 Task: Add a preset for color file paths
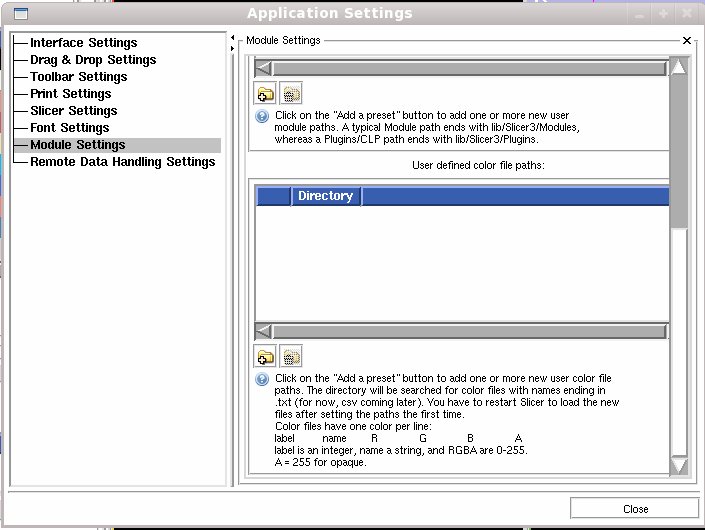click(x=265, y=356)
